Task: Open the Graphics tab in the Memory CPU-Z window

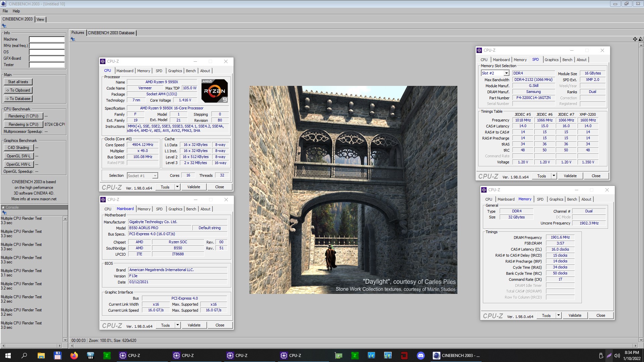Action: 556,199
